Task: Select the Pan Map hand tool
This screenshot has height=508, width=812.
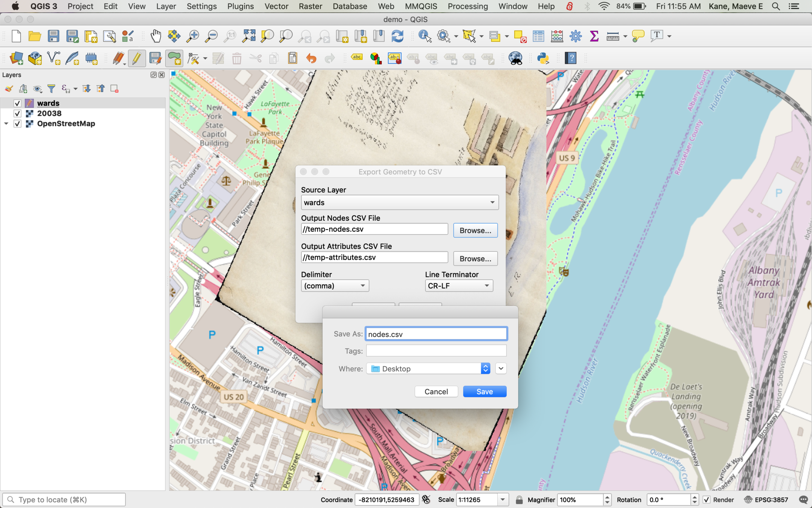Action: pyautogui.click(x=156, y=36)
